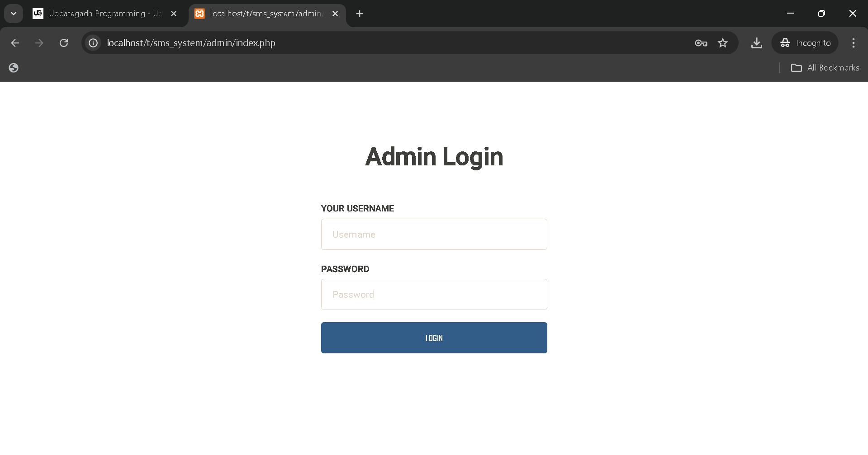The width and height of the screenshot is (868, 455).
Task: Click the globe icon in bookmarks bar
Action: 14,68
